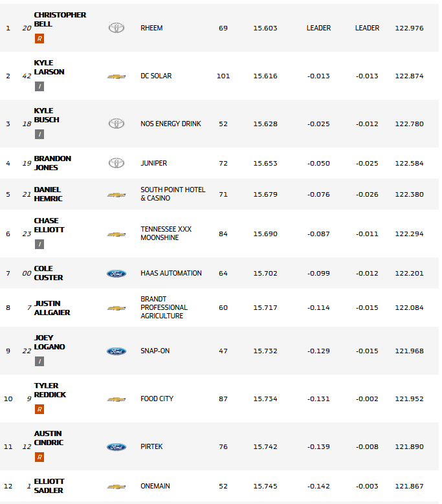
Task: Click the NOS Energy Drink sponsor text
Action: pos(170,124)
